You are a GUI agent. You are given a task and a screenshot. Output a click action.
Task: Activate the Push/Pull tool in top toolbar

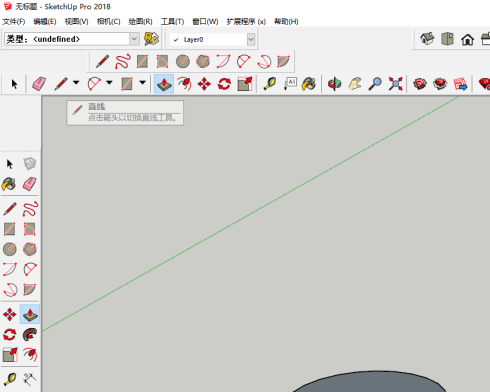pos(164,84)
